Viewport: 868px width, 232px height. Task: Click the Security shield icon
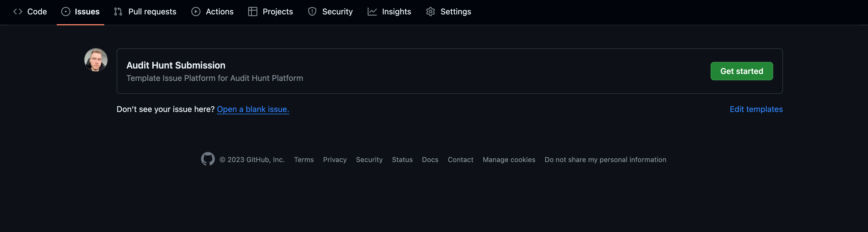[x=312, y=12]
